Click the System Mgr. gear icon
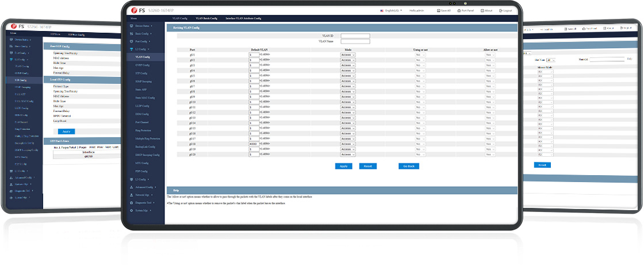Screen dimensions: 644x271 (x=131, y=211)
